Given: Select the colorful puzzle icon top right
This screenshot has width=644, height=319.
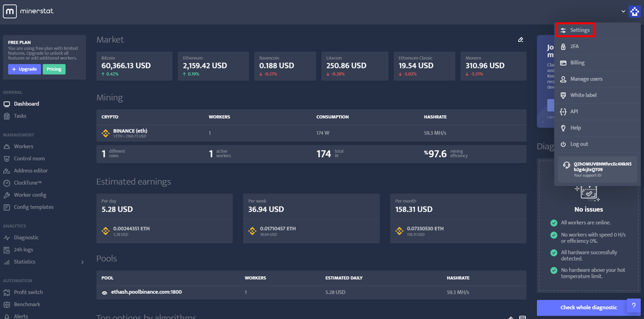Looking at the screenshot, I should (x=635, y=11).
